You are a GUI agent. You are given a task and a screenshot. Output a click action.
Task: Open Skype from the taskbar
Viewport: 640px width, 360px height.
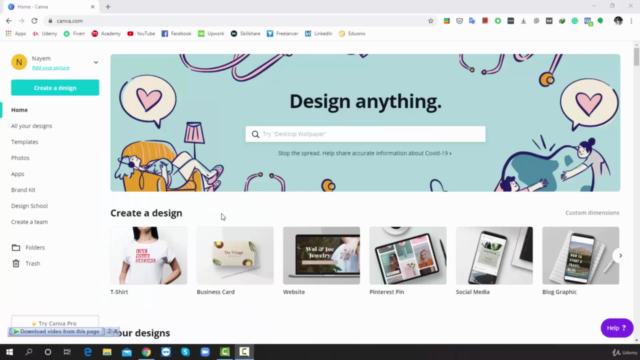185,352
